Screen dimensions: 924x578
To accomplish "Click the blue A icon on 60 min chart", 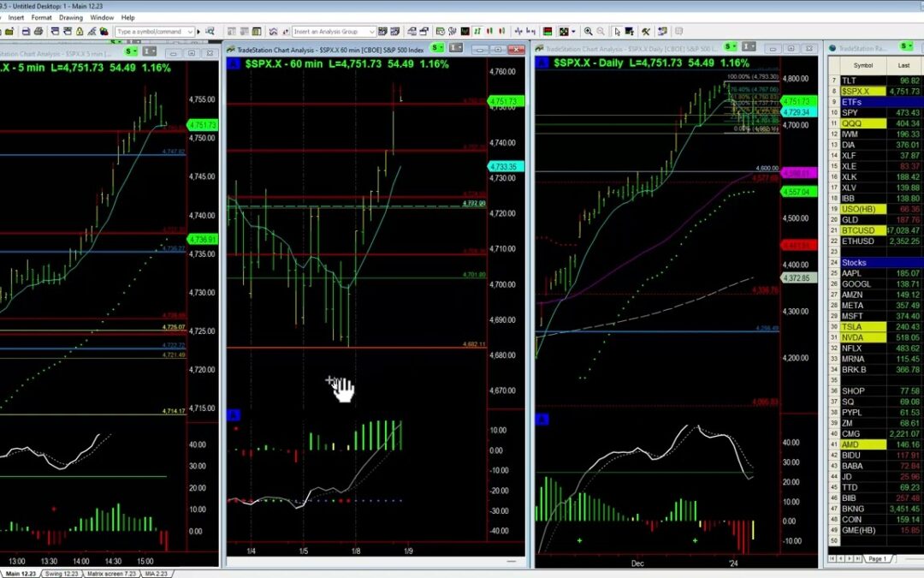I will [234, 63].
